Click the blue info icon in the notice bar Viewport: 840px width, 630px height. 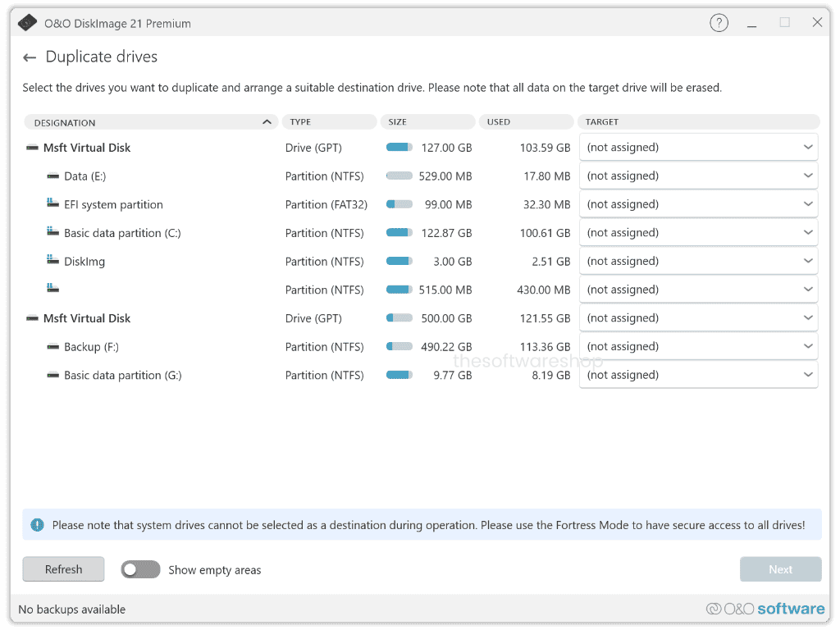pos(37,525)
